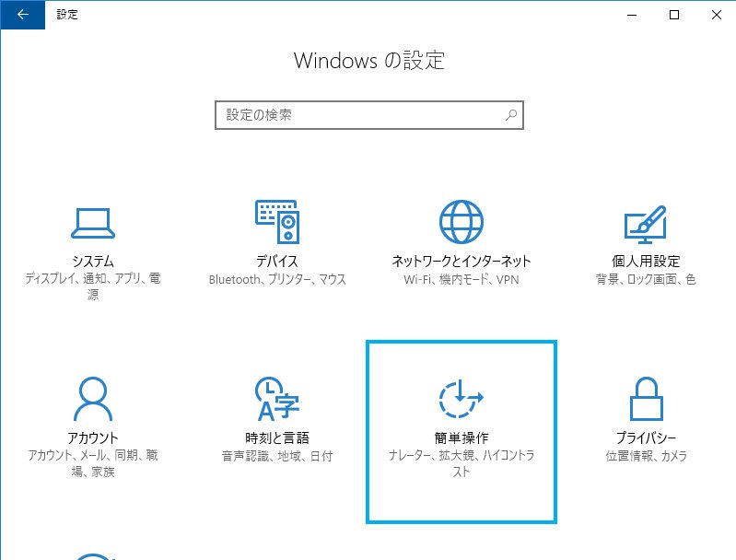Screen dimensions: 736x560
Task: Open the ネットワークとインターネット globe icon
Action: [461, 222]
